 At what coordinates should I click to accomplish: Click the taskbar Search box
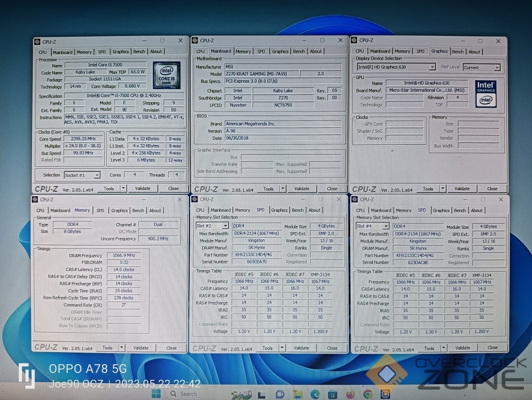pyautogui.click(x=184, y=393)
